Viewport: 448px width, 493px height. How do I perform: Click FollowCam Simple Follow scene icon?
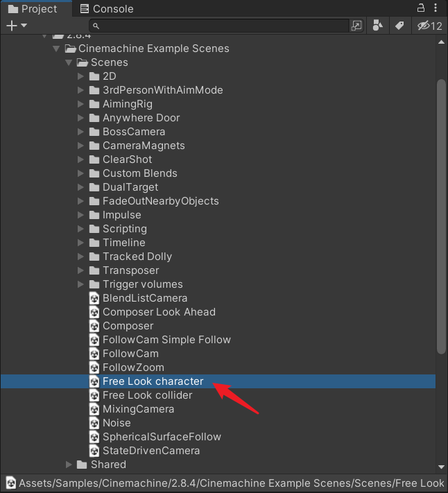(x=94, y=340)
